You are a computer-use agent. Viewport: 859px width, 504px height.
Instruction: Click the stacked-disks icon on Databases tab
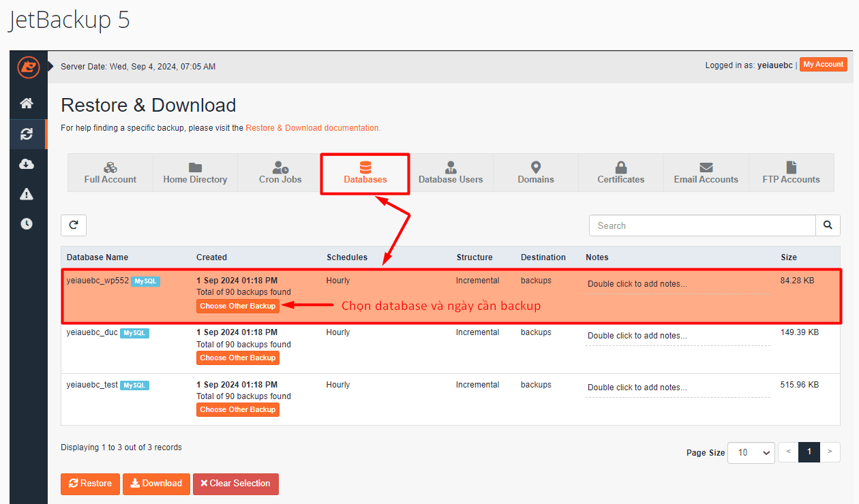point(365,166)
